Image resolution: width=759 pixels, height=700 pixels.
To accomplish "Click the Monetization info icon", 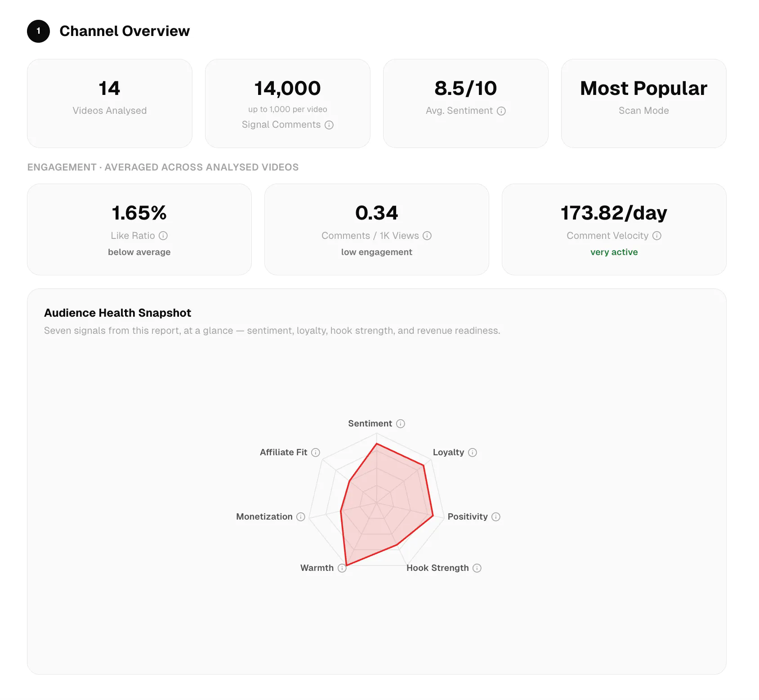I will click(301, 517).
